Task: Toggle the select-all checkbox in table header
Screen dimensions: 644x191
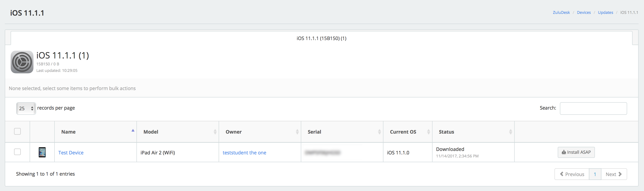Action: click(18, 131)
